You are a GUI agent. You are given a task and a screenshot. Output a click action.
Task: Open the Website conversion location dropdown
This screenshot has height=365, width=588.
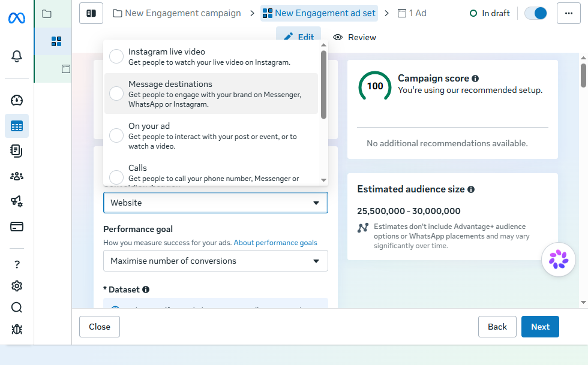click(x=215, y=203)
